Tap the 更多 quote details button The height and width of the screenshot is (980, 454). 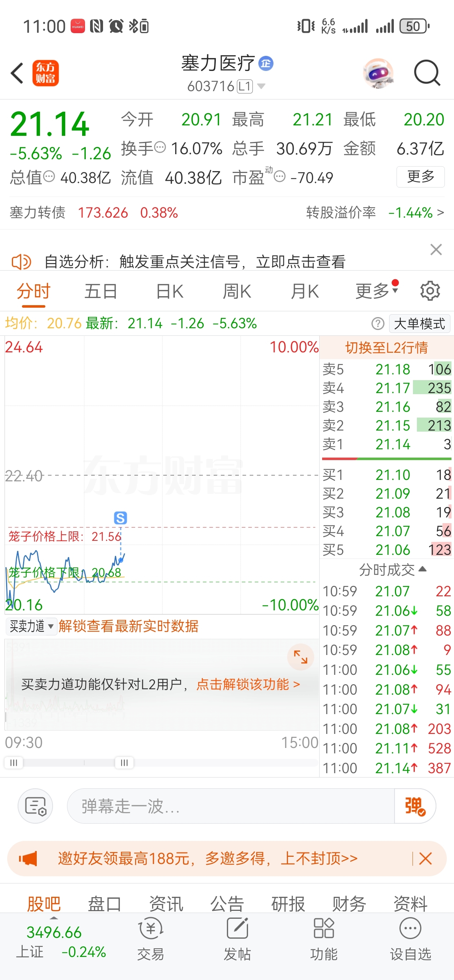click(420, 177)
